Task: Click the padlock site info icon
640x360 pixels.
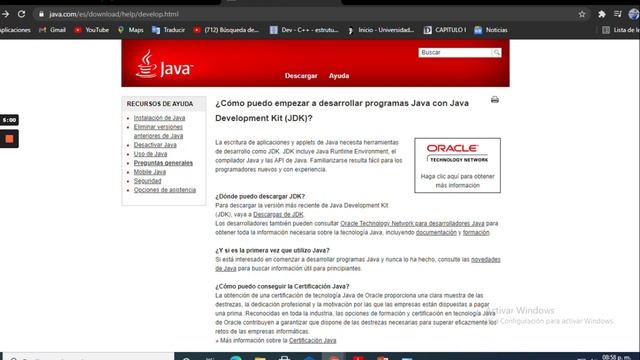Action: 41,14
